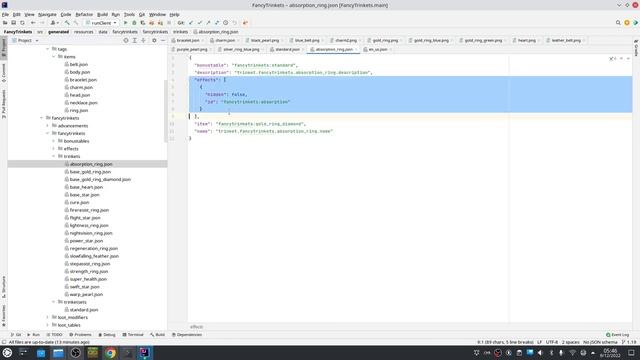Click the Run with Coverage icon
The image size is (640, 360).
[142, 23]
